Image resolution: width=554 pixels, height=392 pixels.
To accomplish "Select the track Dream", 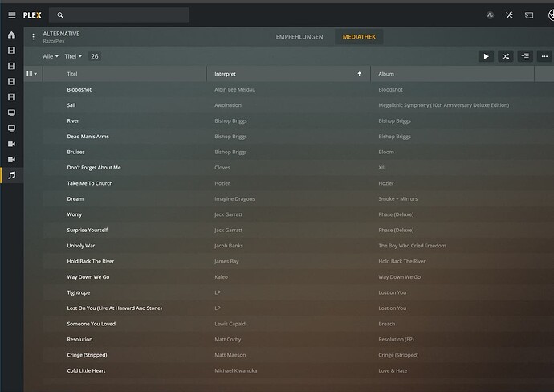I will [x=75, y=198].
